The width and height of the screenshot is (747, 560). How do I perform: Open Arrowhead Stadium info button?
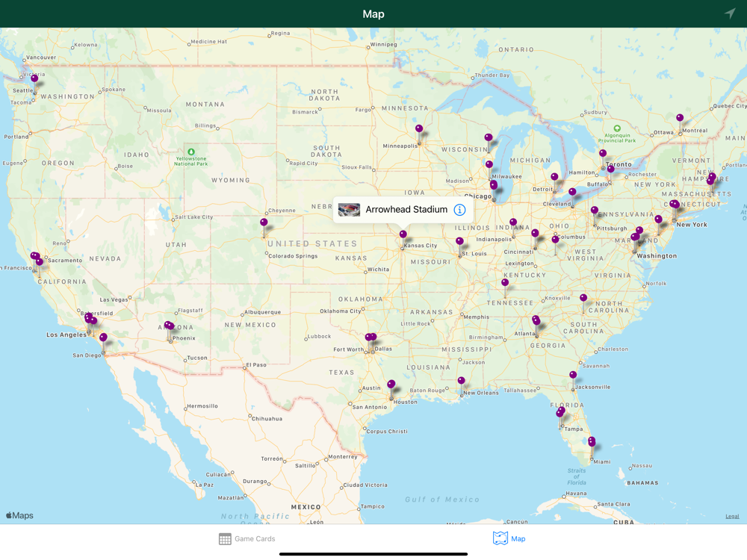tap(459, 210)
